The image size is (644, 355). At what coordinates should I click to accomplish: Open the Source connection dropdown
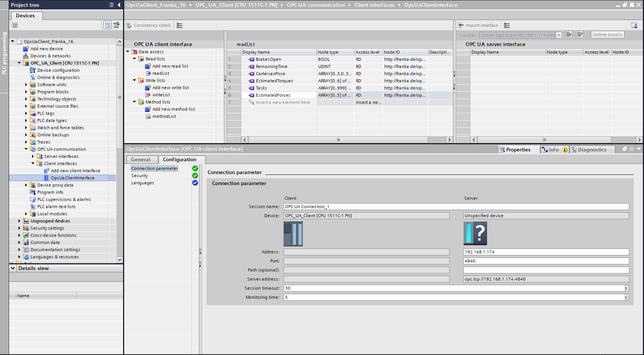click(559, 34)
